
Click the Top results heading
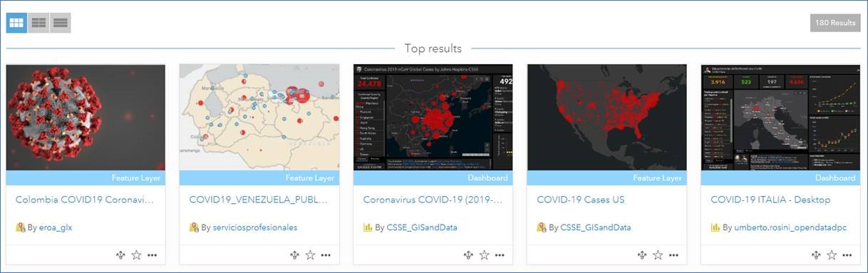pyautogui.click(x=433, y=48)
